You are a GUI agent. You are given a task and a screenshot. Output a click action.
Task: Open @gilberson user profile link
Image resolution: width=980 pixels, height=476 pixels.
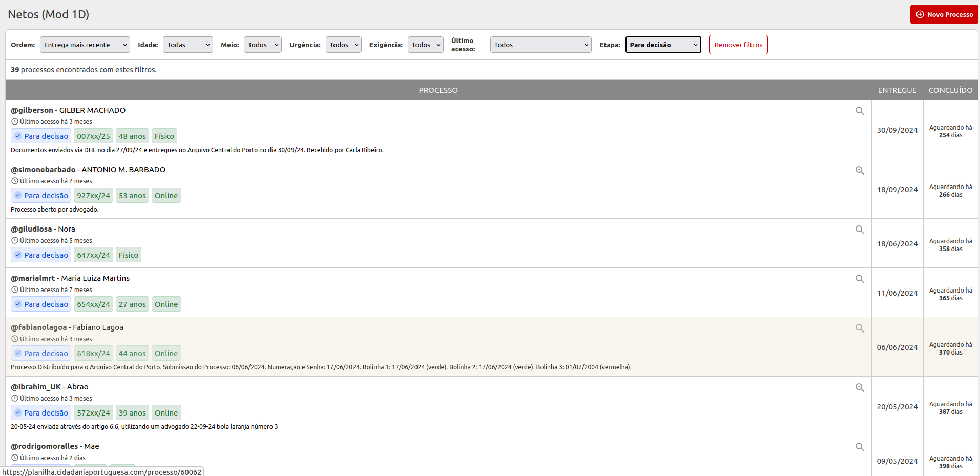(32, 110)
